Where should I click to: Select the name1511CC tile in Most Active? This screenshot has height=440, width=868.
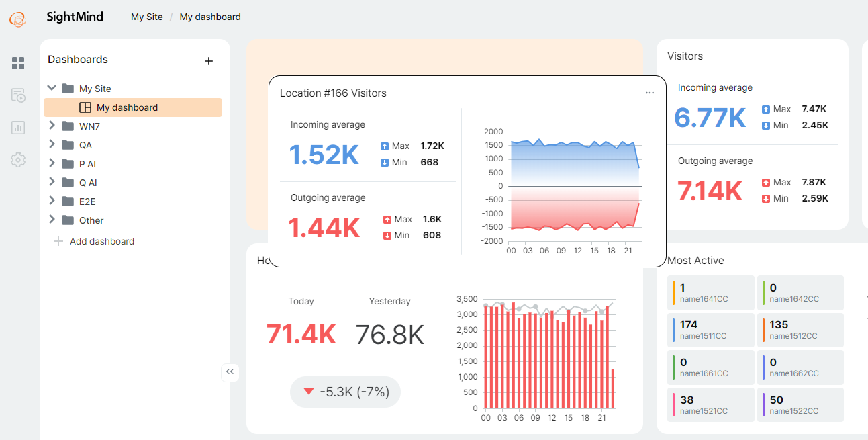(710, 330)
